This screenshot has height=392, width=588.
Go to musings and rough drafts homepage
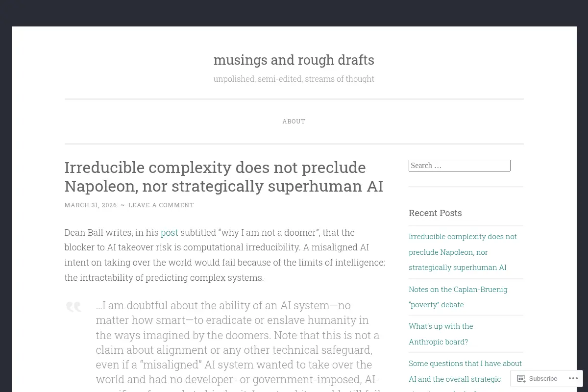coord(294,60)
